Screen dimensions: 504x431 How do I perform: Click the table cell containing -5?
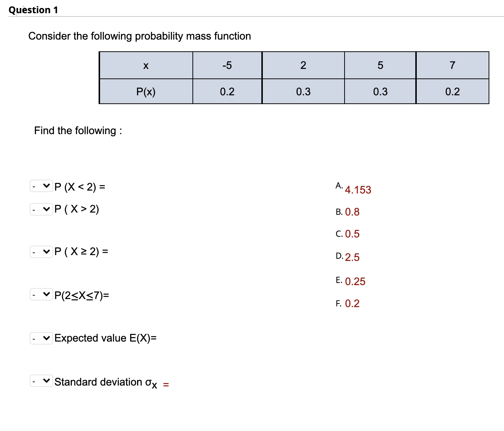click(x=227, y=65)
